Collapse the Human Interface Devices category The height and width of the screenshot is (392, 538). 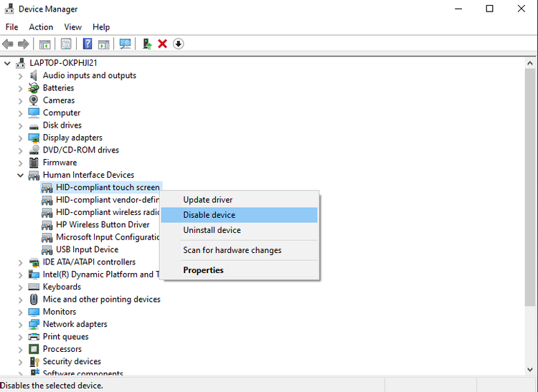(x=20, y=175)
